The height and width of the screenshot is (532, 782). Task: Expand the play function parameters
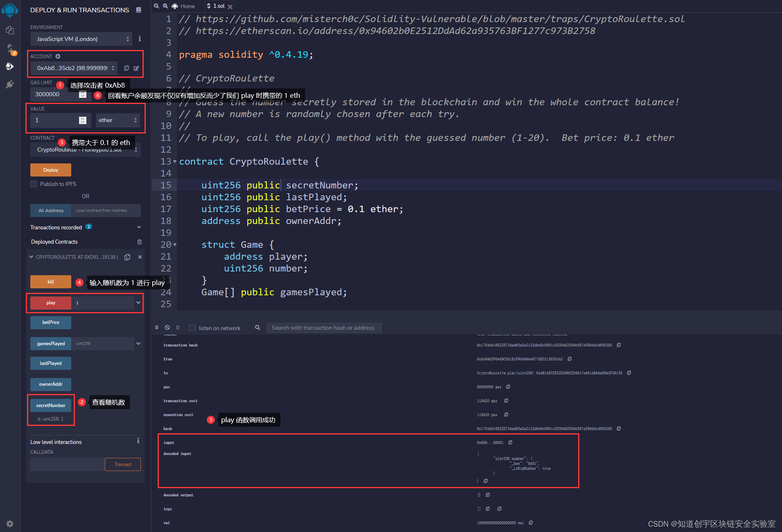click(139, 303)
